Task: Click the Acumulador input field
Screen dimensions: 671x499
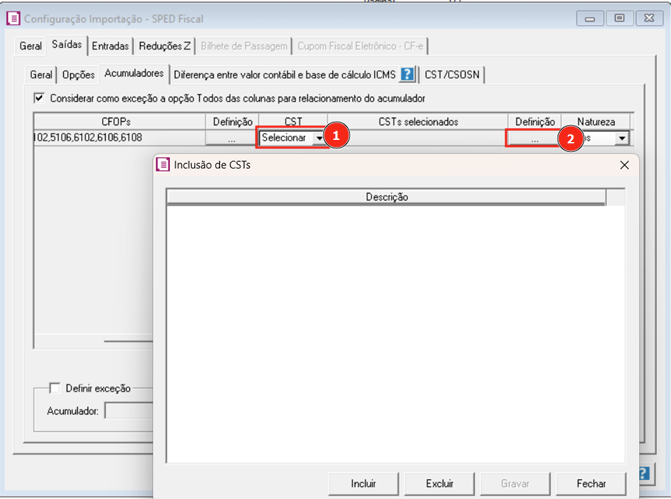Action: pos(128,409)
